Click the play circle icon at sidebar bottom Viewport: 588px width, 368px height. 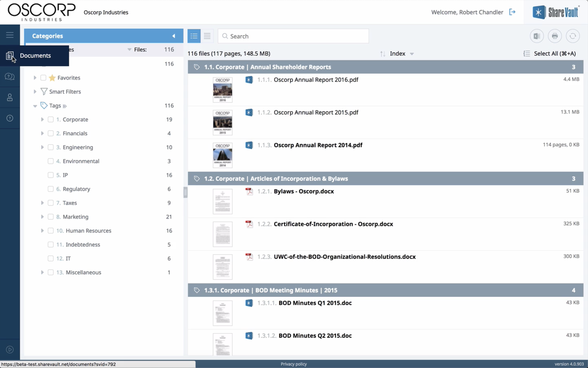pyautogui.click(x=10, y=350)
